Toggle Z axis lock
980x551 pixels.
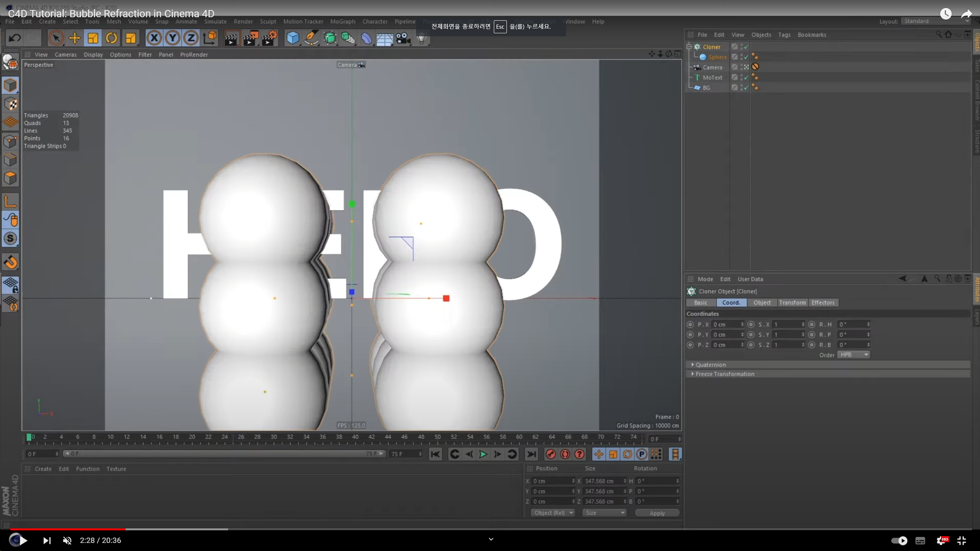click(x=191, y=38)
